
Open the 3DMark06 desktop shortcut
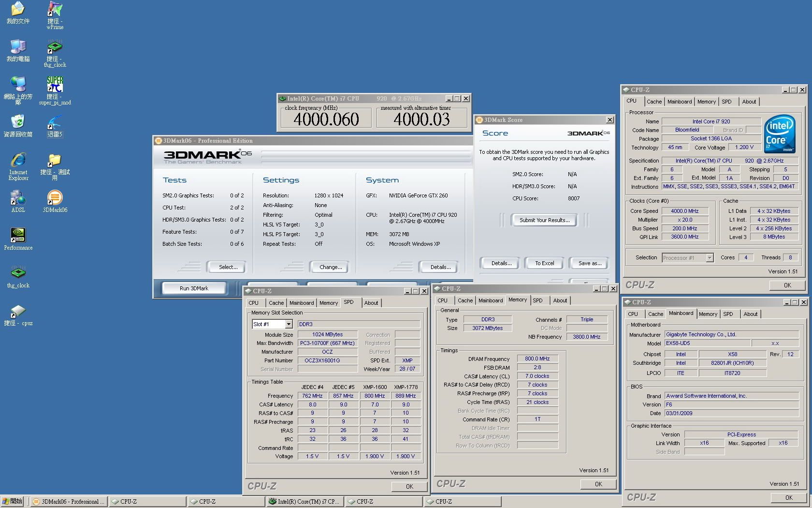click(55, 198)
